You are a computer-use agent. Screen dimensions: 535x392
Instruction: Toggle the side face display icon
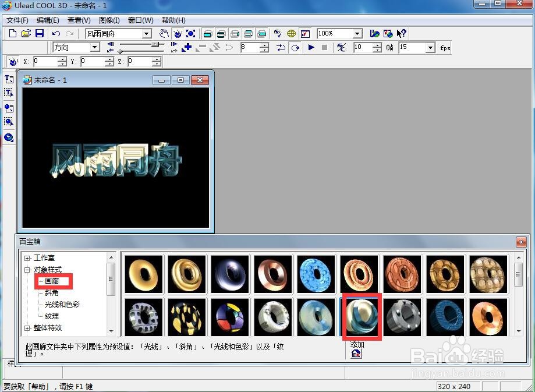[x=235, y=33]
